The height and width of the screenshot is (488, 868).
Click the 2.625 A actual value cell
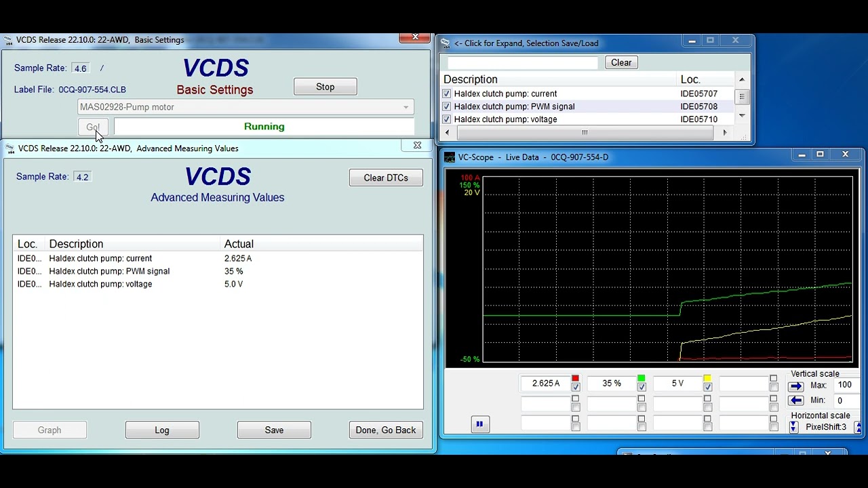(x=238, y=258)
